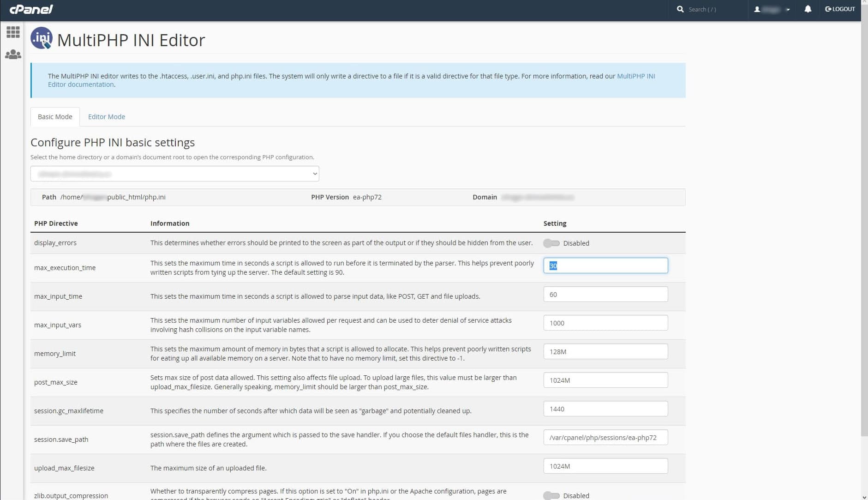
Task: Focus the memory_limit value field
Action: point(605,352)
